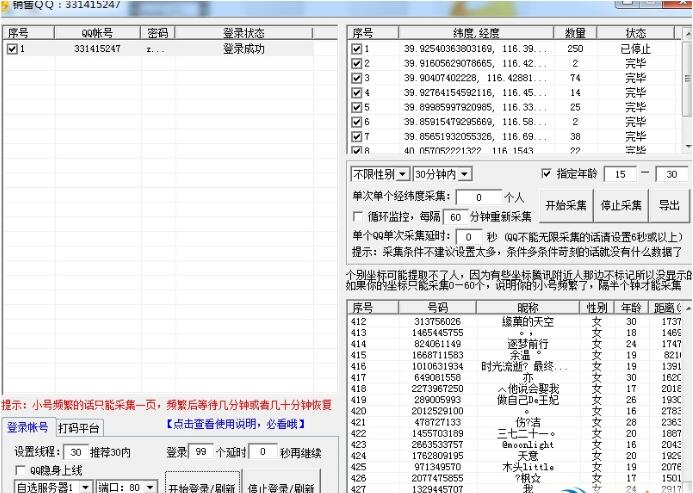
Task: Click the 设置线程 field showing 30
Action: pos(76,452)
